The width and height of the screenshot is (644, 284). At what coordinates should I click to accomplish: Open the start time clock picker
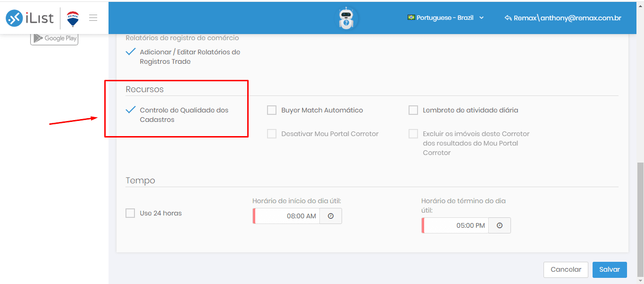point(331,216)
